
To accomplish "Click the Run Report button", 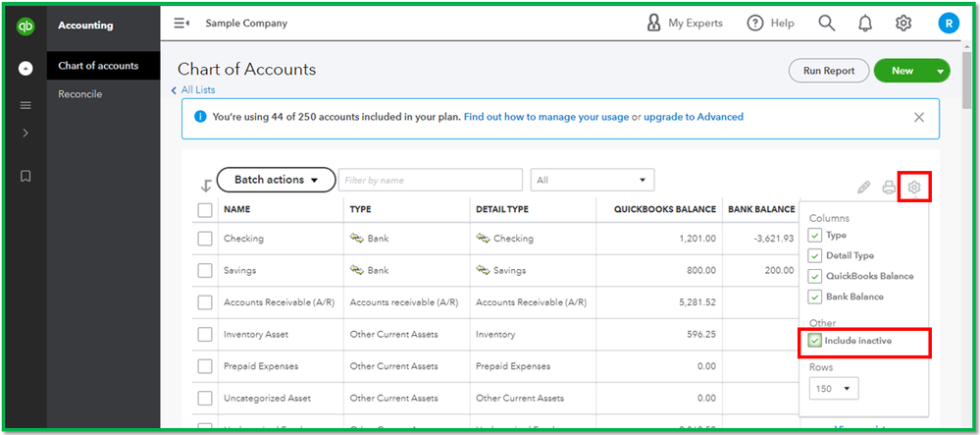I will (x=829, y=71).
